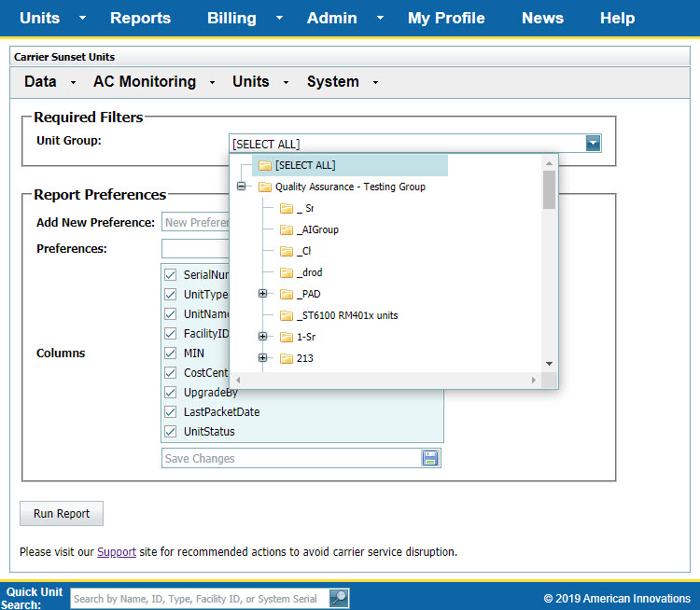Click the _AIGroup folder icon

[287, 229]
